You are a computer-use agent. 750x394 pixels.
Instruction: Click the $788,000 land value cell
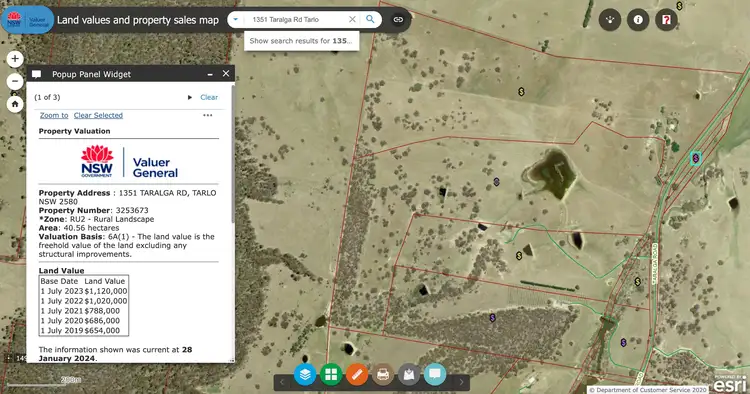click(102, 311)
